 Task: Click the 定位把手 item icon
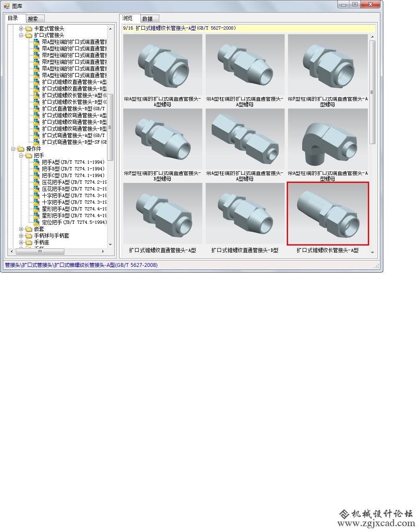(x=37, y=222)
